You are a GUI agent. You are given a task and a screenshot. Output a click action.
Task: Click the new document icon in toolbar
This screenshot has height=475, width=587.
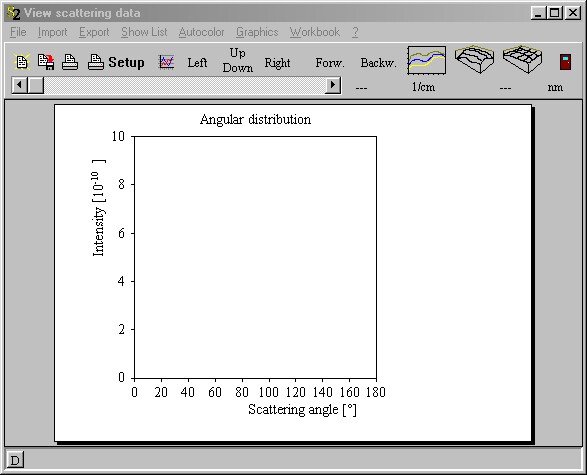pos(22,62)
